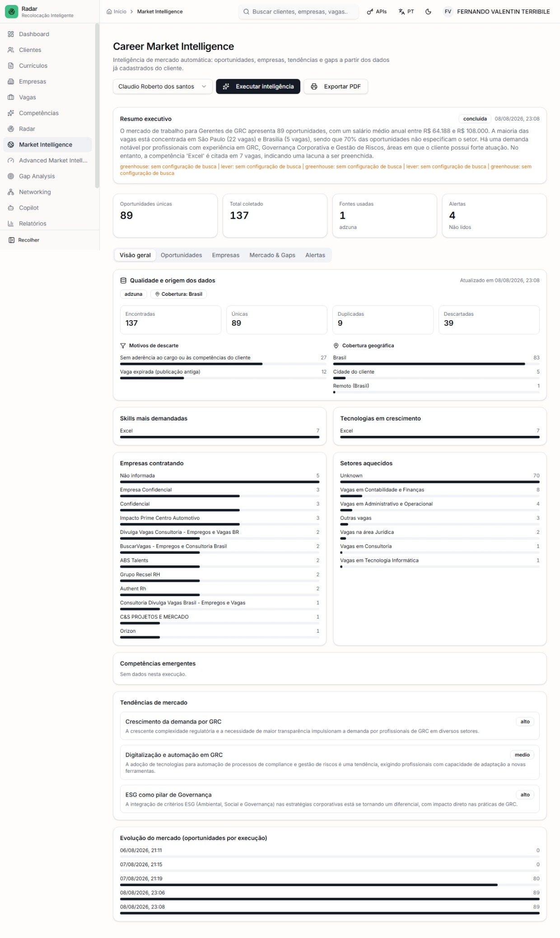Viewport: 560px width, 938px height.
Task: Open Copilot from the sidebar
Action: pos(47,208)
